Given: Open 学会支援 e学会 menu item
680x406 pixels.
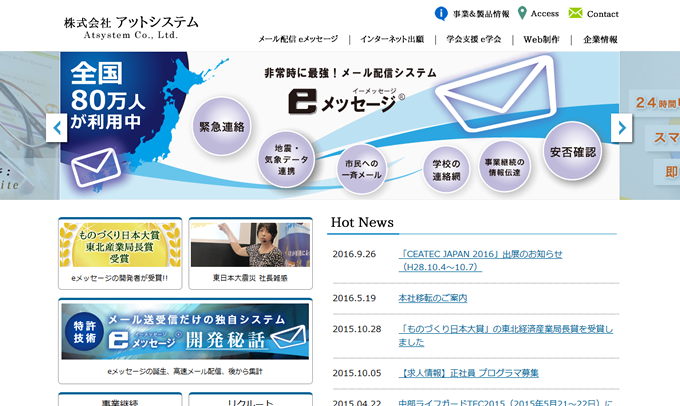Looking at the screenshot, I should 474,39.
